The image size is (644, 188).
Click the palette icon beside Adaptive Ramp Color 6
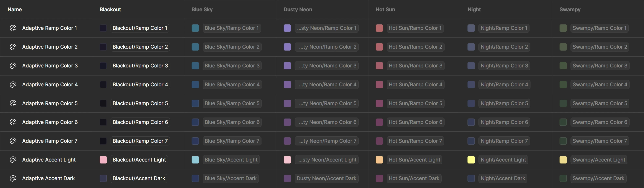coord(13,122)
